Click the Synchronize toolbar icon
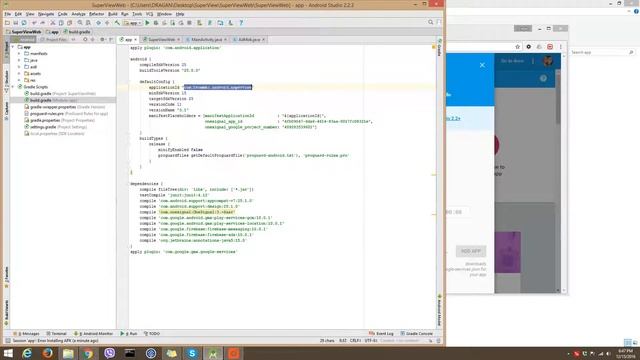This screenshot has height=360, width=640. click(x=24, y=23)
